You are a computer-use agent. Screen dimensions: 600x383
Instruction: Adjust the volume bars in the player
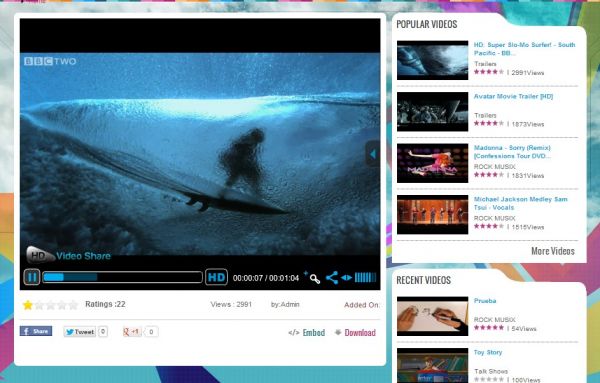pos(365,277)
